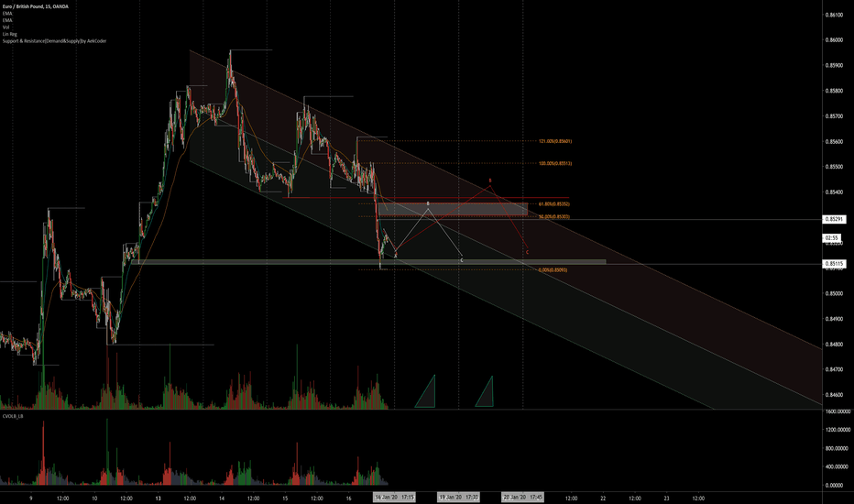The image size is (854, 504).
Task: Click the red C wave endpoint label
Action: (x=526, y=251)
